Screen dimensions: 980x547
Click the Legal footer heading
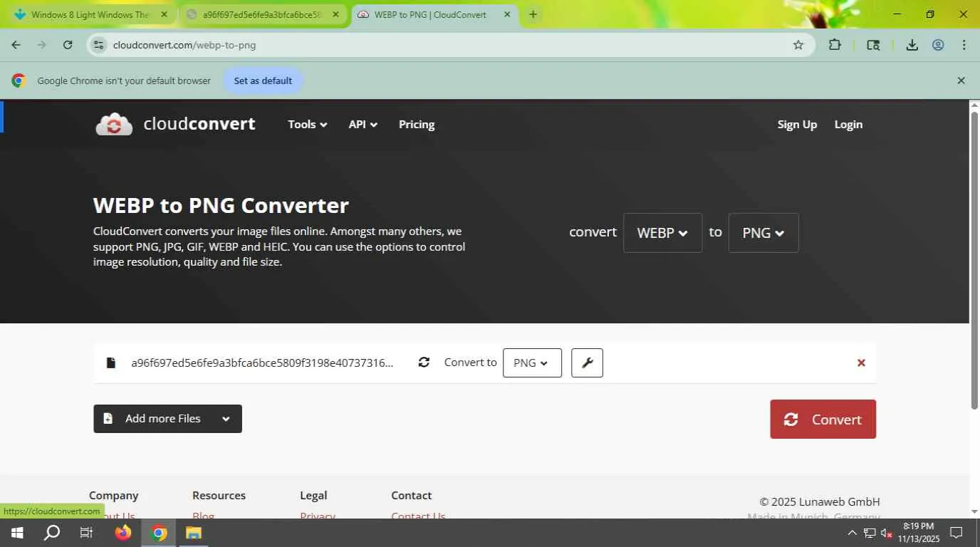pyautogui.click(x=313, y=495)
